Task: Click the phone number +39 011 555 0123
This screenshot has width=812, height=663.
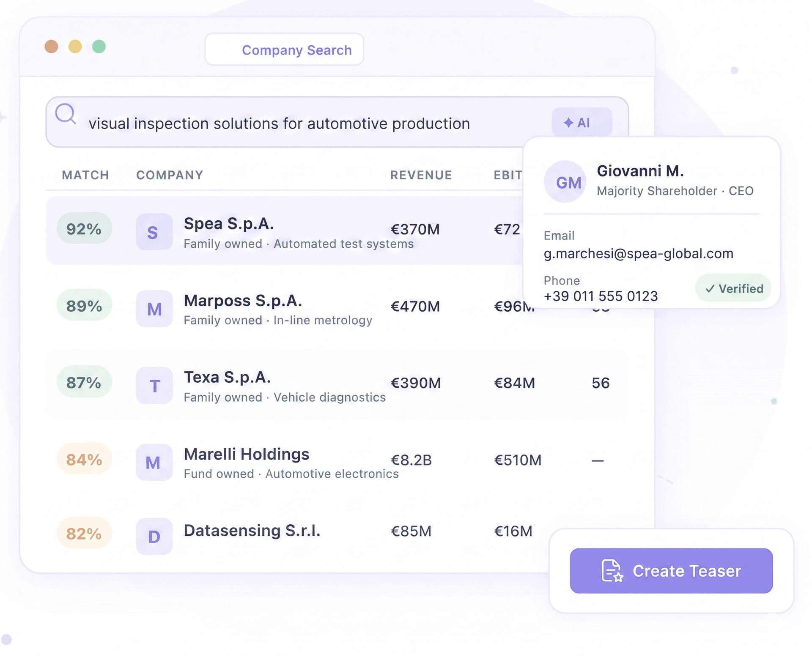Action: pyautogui.click(x=601, y=296)
